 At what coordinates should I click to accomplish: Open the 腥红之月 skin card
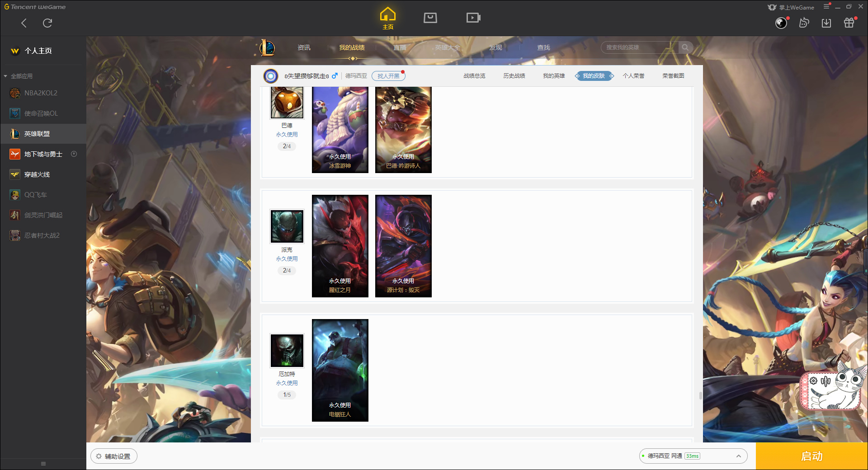click(340, 246)
